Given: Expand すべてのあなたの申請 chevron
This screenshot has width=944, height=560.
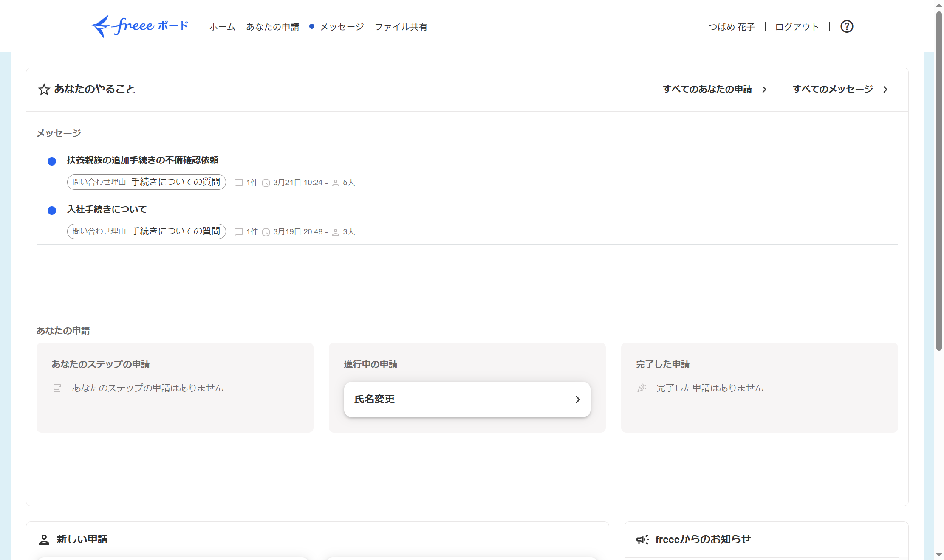Looking at the screenshot, I should point(764,90).
